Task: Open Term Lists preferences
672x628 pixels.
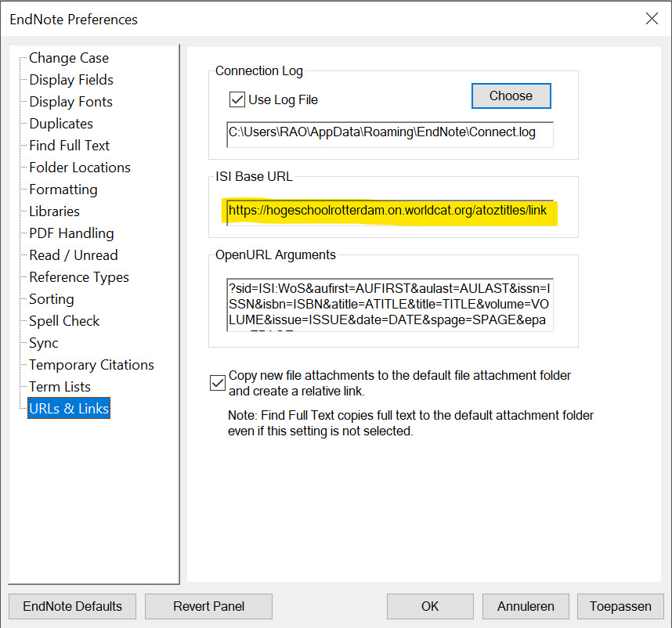Action: click(60, 386)
